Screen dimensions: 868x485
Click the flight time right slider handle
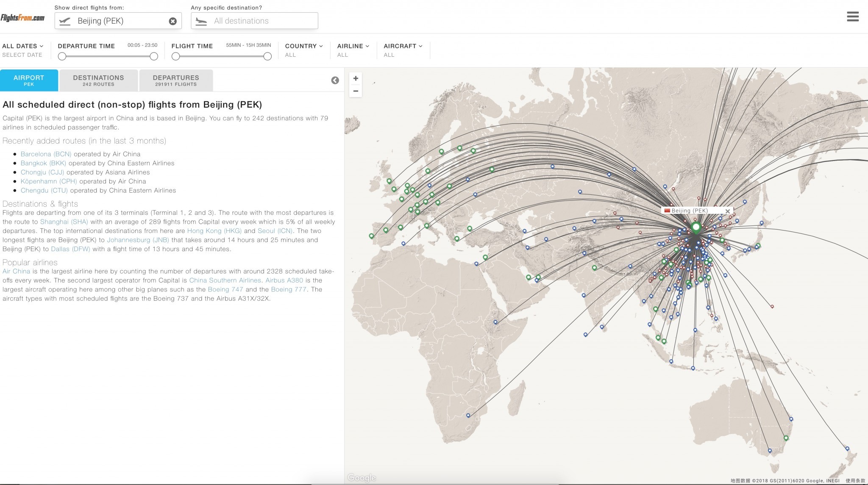tap(267, 56)
